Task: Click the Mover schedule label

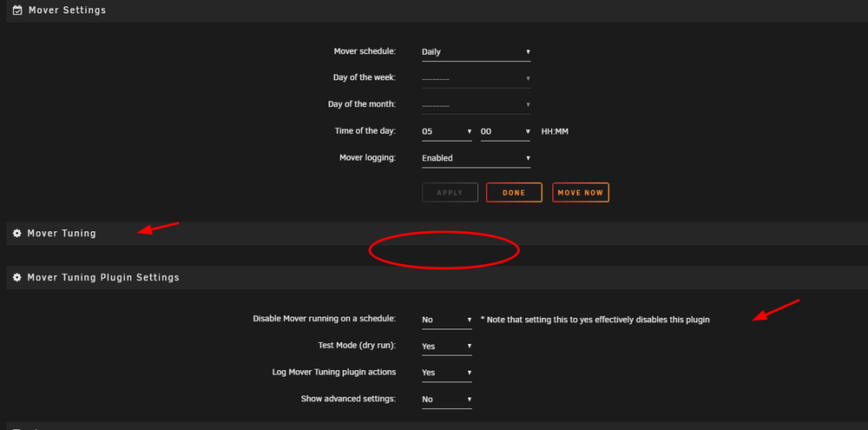Action: [365, 51]
